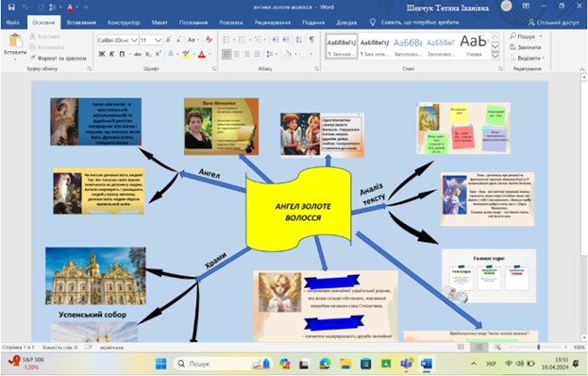Click the language indicator українська in status bar
The height and width of the screenshot is (376, 588).
pos(111,347)
